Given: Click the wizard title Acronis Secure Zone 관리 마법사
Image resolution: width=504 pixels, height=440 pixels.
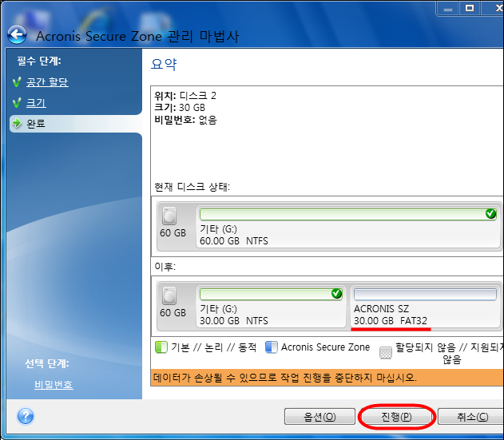Looking at the screenshot, I should pos(137,36).
